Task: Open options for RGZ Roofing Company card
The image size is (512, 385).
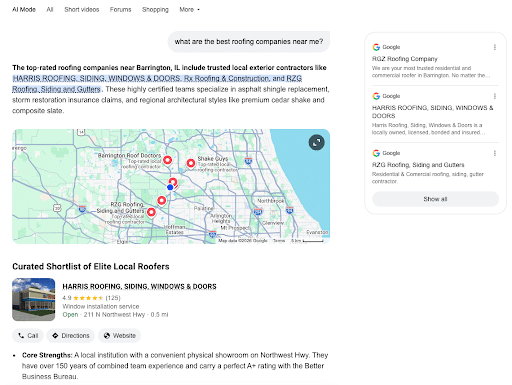Action: (495, 47)
